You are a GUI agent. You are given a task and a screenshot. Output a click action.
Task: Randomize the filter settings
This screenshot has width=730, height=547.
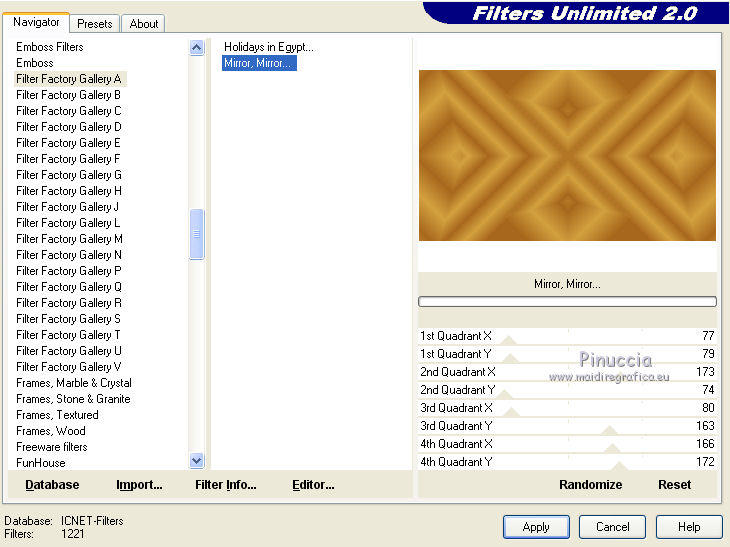pos(590,485)
